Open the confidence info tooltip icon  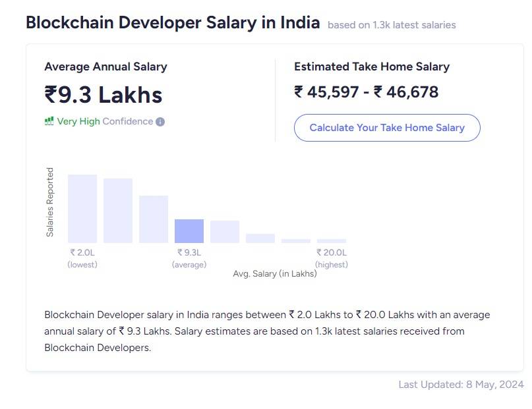tap(161, 121)
